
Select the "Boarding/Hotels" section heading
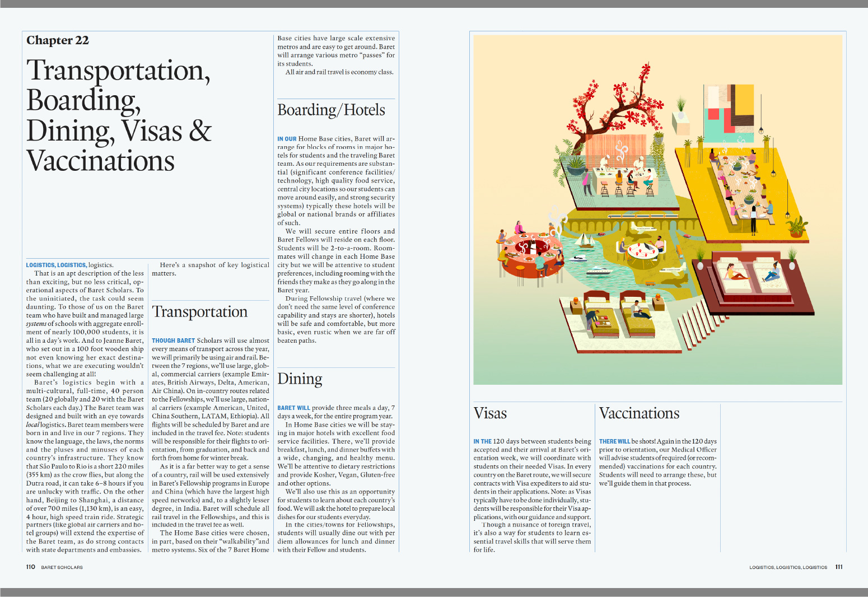[x=331, y=110]
